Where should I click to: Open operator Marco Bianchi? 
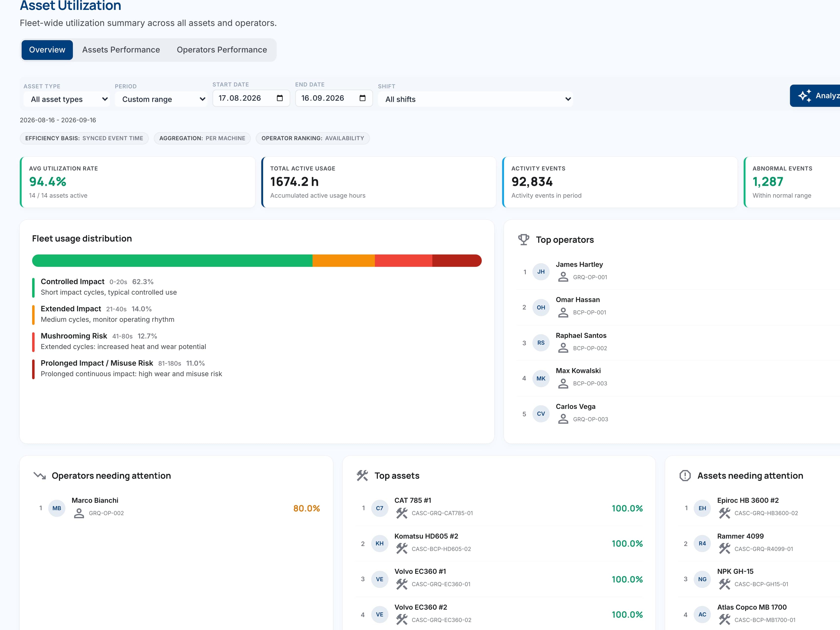177,508
